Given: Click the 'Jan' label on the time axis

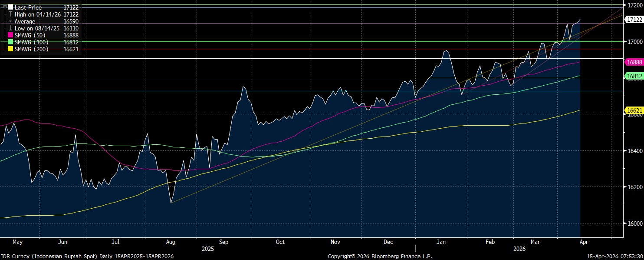Looking at the screenshot, I should click(x=441, y=242).
